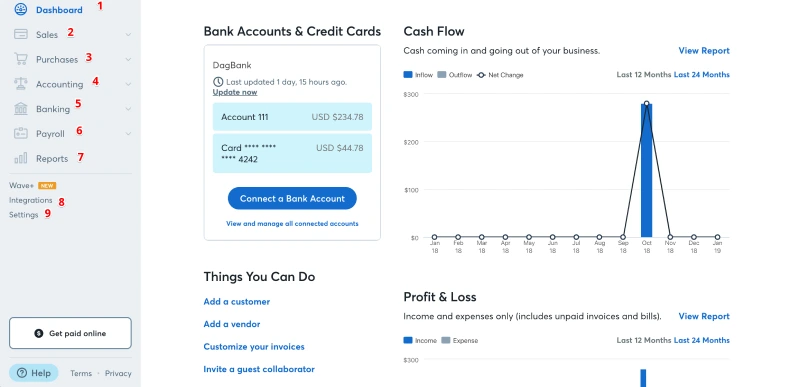
Task: Open the Accounting section label
Action: click(x=59, y=84)
